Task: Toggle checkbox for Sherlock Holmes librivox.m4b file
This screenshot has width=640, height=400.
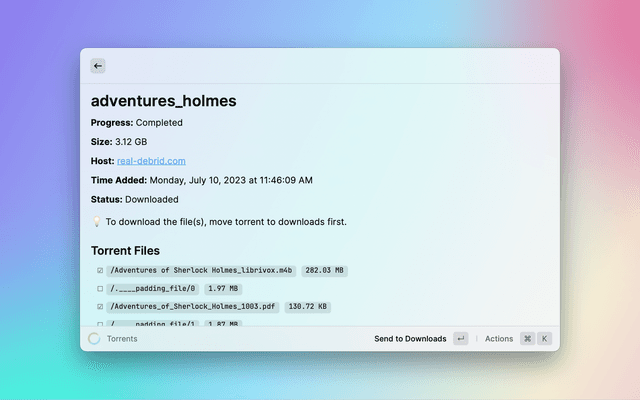Action: [100, 271]
